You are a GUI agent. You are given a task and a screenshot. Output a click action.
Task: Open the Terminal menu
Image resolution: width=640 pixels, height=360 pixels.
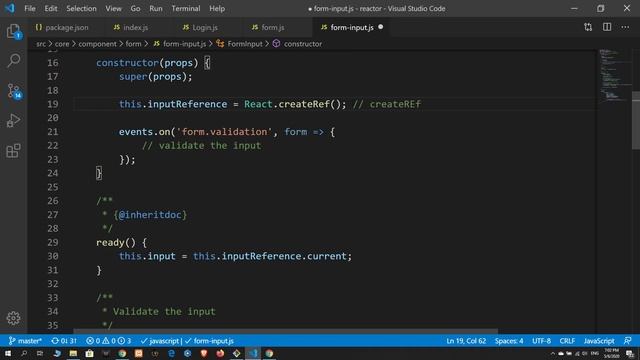(x=186, y=8)
